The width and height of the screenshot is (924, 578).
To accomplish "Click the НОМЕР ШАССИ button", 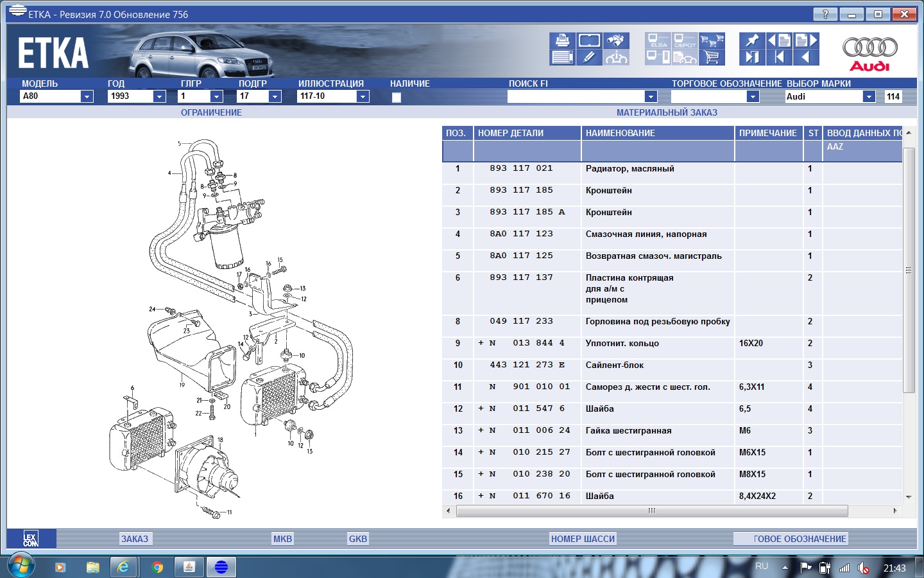I will click(x=583, y=539).
